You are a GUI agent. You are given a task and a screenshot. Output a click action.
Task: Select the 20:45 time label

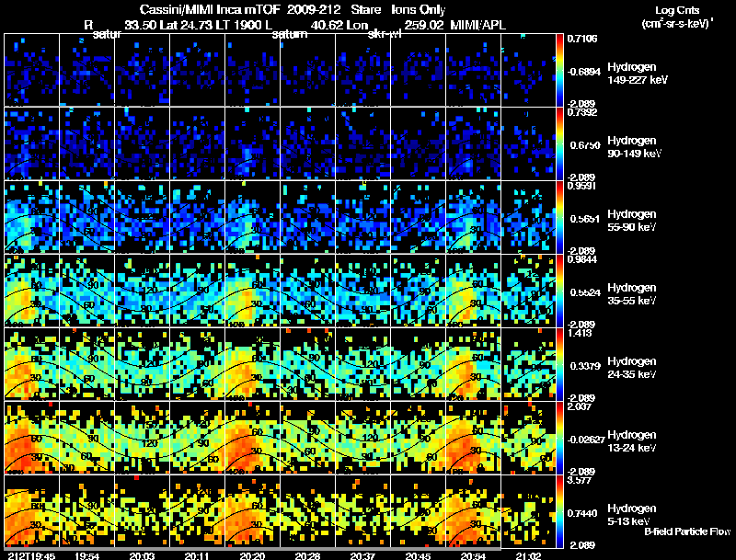(x=418, y=555)
